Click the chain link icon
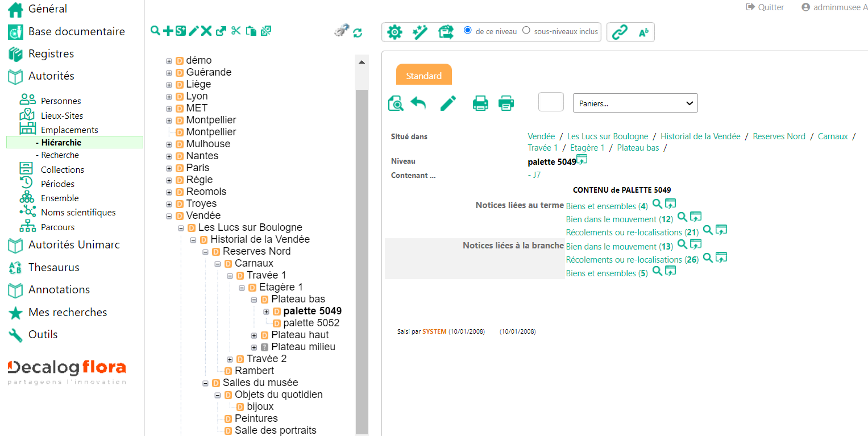868x436 pixels. (619, 32)
